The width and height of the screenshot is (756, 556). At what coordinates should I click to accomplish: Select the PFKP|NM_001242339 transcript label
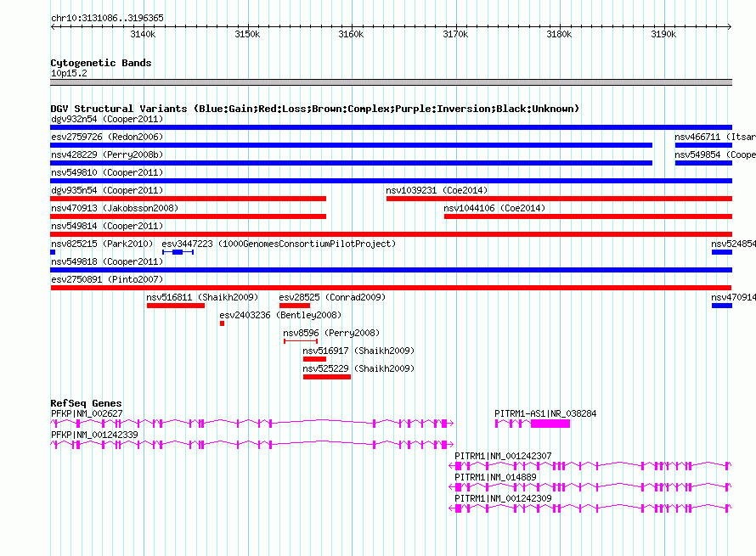(x=94, y=435)
